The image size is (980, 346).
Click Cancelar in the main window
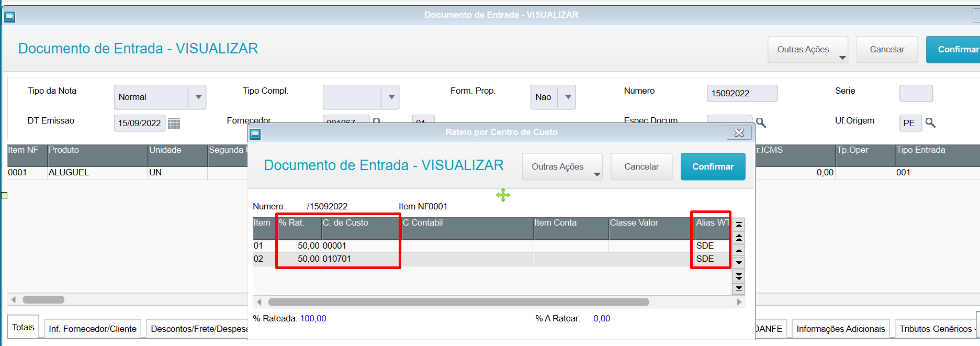pos(887,50)
